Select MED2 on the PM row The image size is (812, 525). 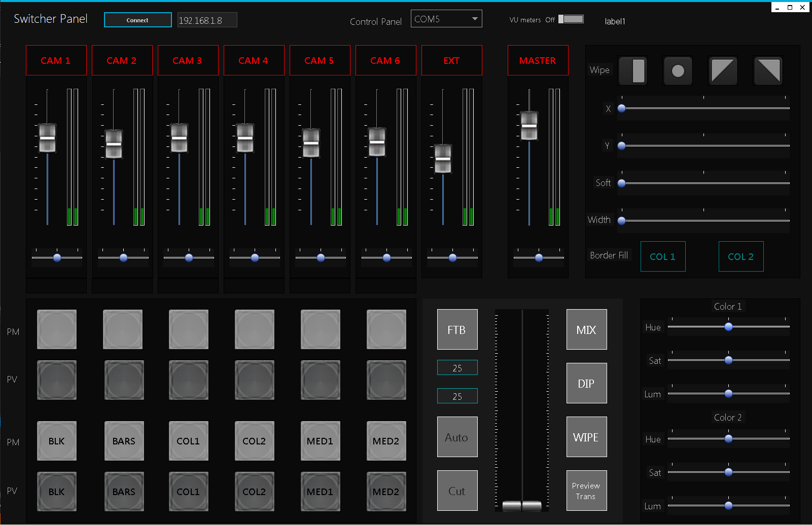point(386,441)
